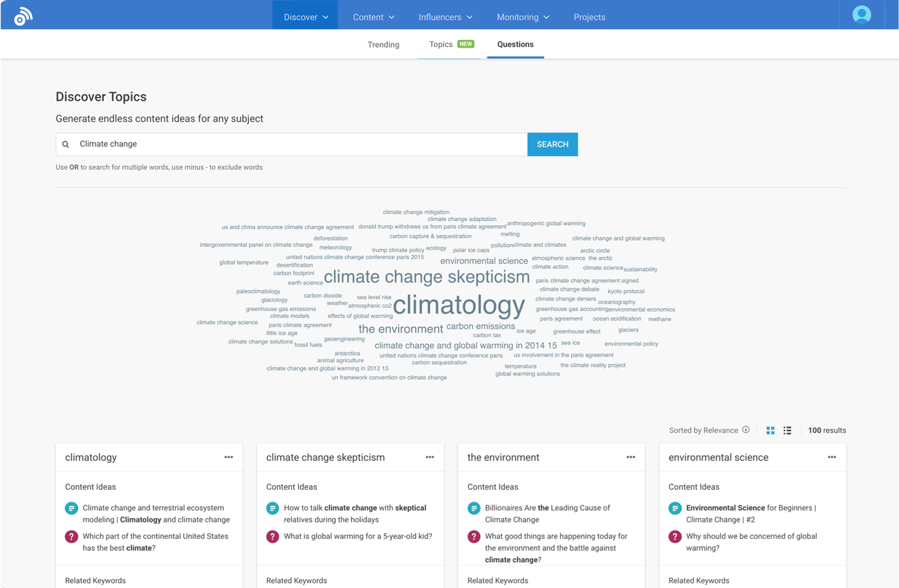Screen dimensions: 899x588
Task: Click the question icon next to the 5-year-old question
Action: pos(272,535)
